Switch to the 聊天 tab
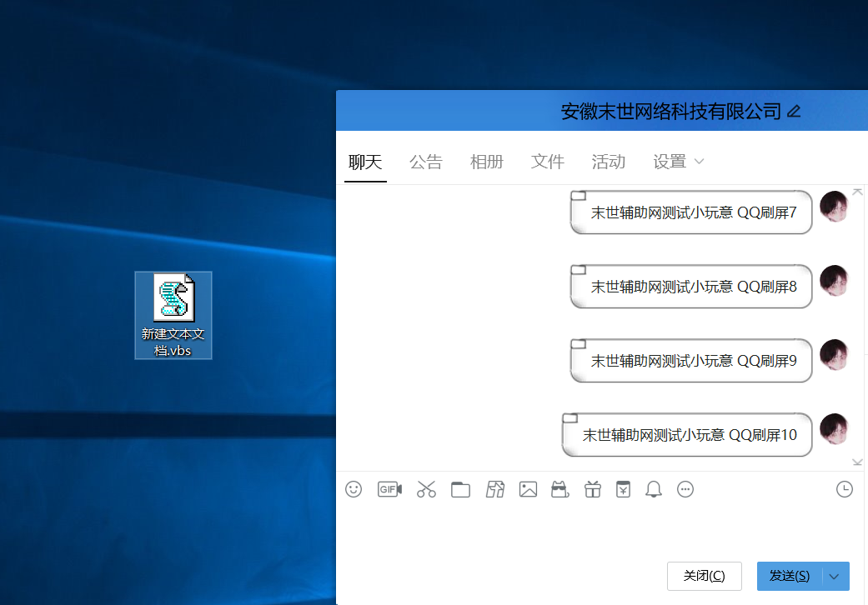 tap(365, 162)
